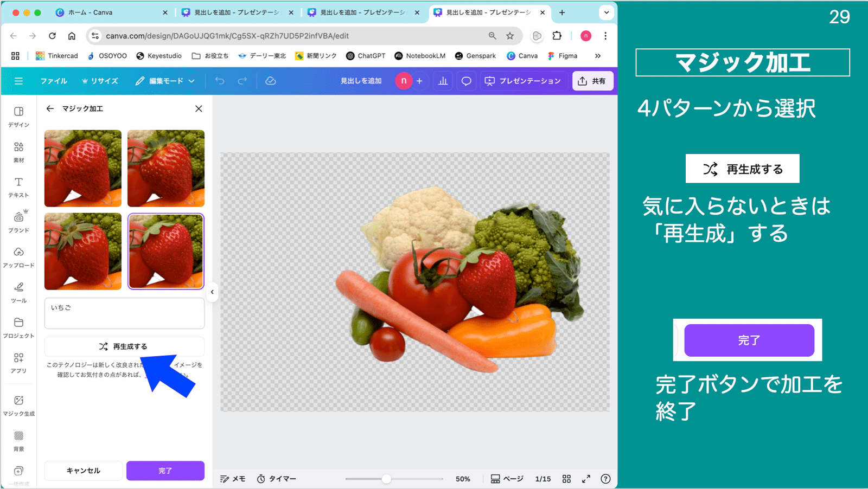Click the grid view icon near page counter
The image size is (868, 489).
coord(566,479)
